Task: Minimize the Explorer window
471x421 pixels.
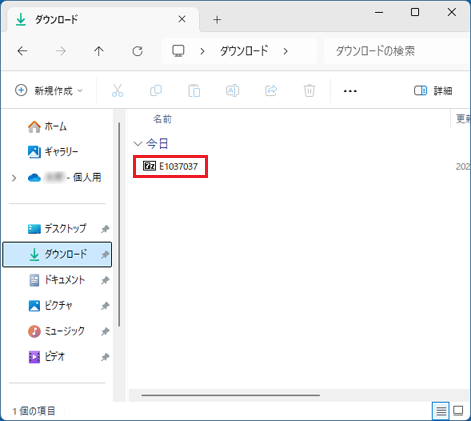Action: (379, 13)
